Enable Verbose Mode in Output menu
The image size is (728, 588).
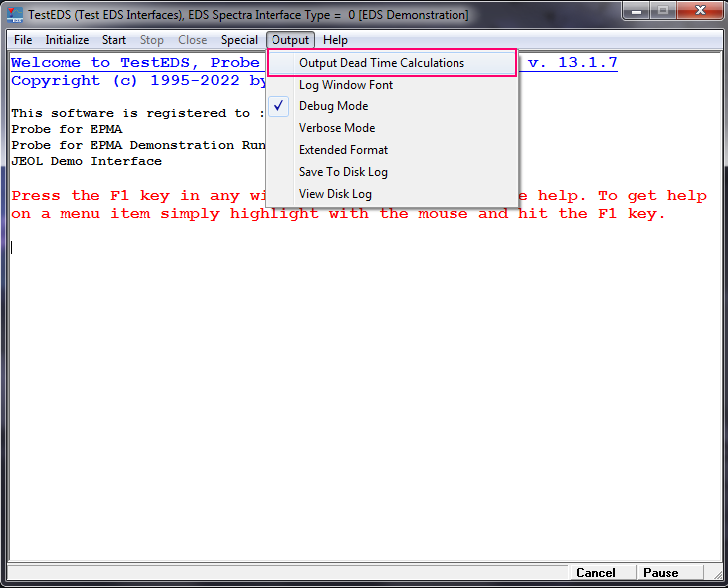(x=336, y=128)
